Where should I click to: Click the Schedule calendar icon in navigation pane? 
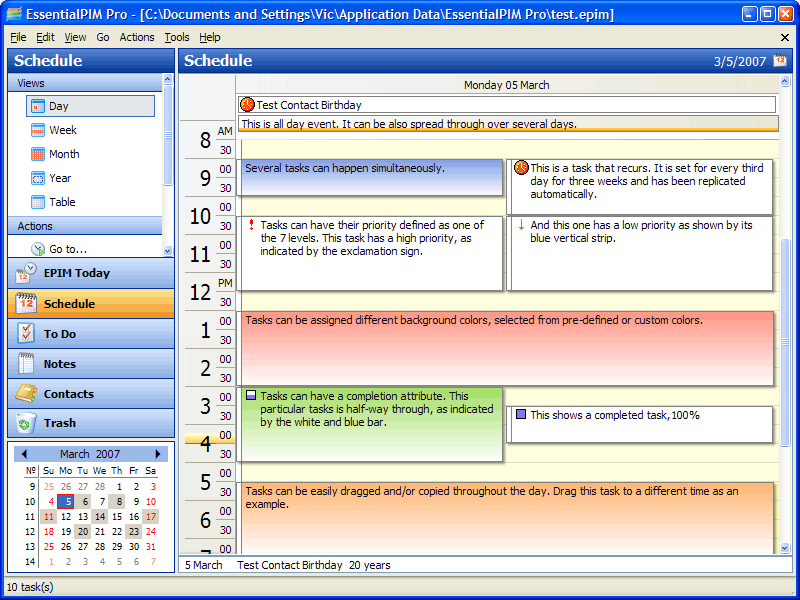click(x=26, y=304)
